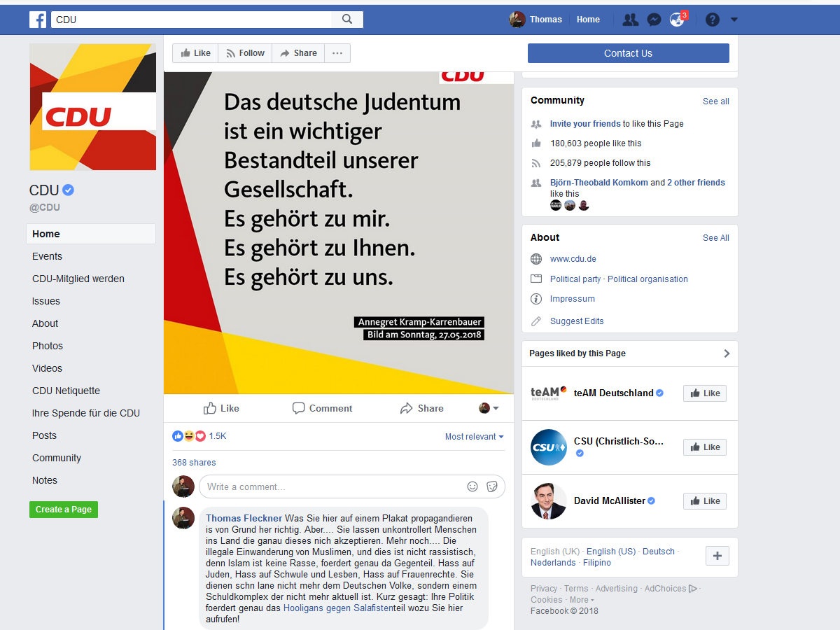Click the Contact Us button

629,53
